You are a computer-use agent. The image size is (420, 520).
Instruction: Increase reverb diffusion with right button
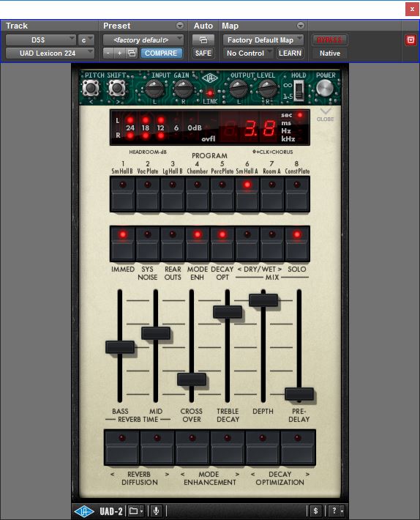(x=157, y=447)
